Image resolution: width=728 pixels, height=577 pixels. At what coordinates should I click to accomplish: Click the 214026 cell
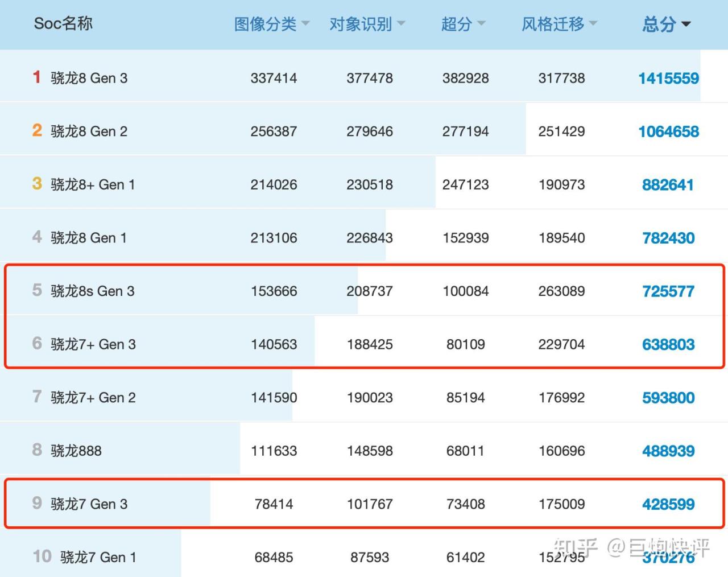coord(274,184)
